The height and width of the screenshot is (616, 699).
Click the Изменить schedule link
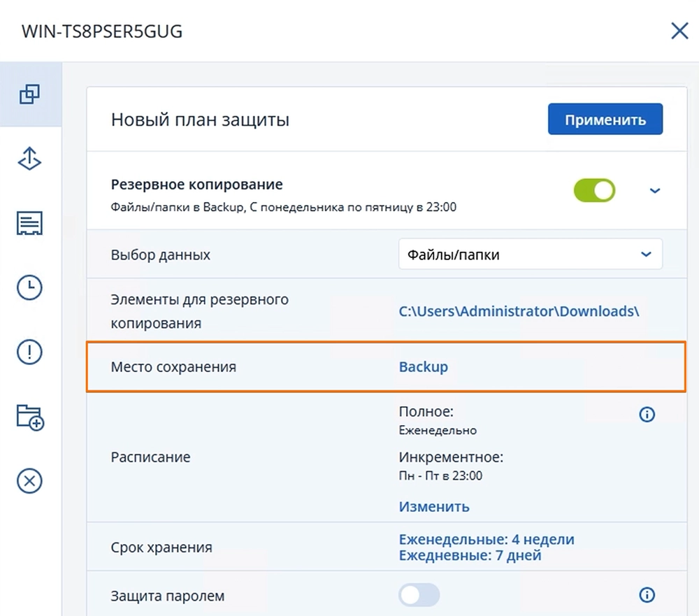click(434, 506)
